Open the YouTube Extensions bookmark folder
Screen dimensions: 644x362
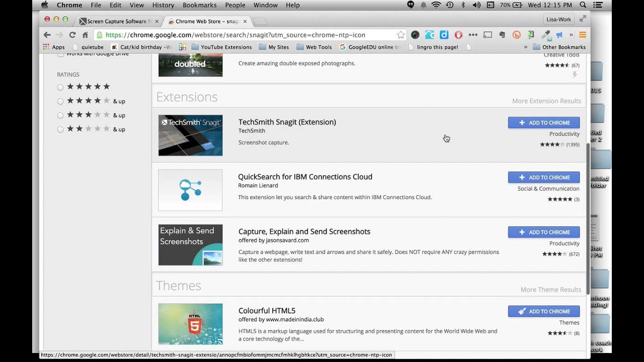point(221,47)
